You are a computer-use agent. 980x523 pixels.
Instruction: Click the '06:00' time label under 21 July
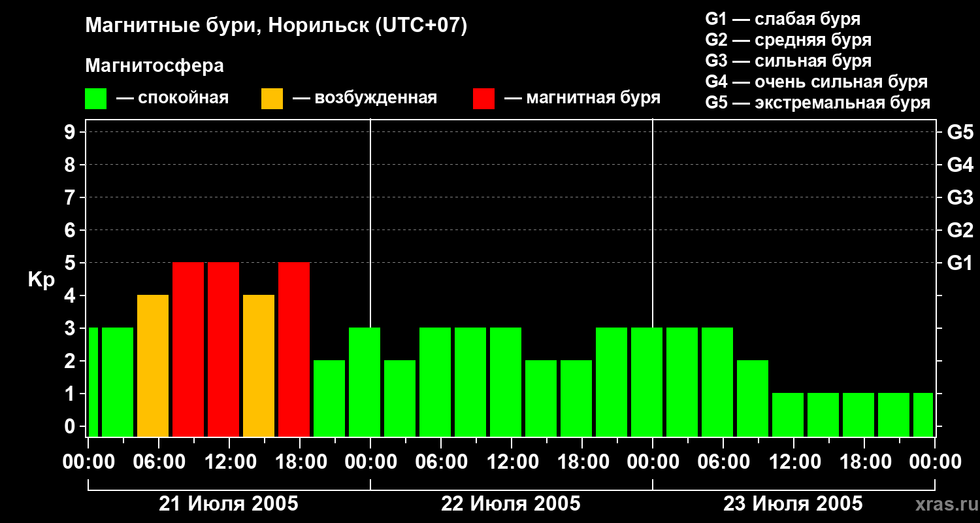[159, 462]
